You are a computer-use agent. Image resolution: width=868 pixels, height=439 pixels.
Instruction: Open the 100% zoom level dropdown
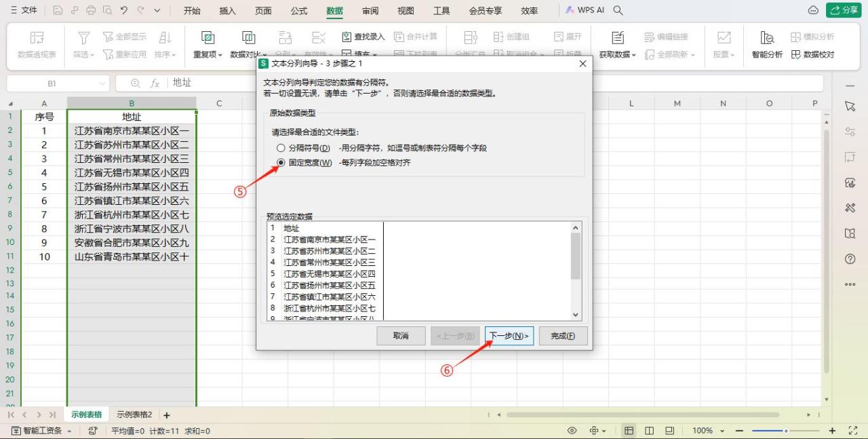(x=708, y=431)
